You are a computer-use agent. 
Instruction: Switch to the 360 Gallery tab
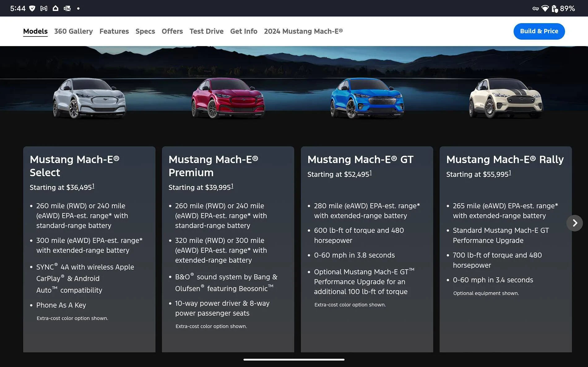(73, 31)
